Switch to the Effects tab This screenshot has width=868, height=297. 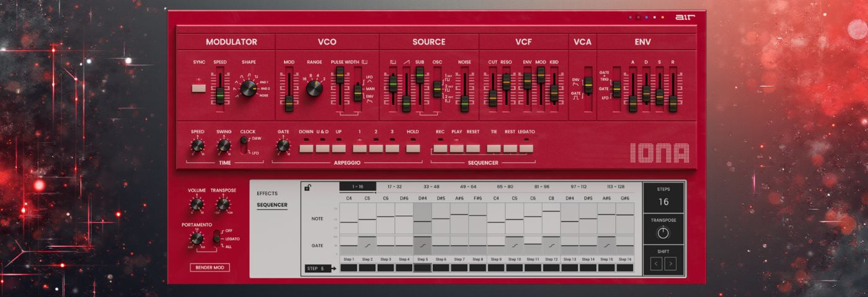click(x=267, y=193)
